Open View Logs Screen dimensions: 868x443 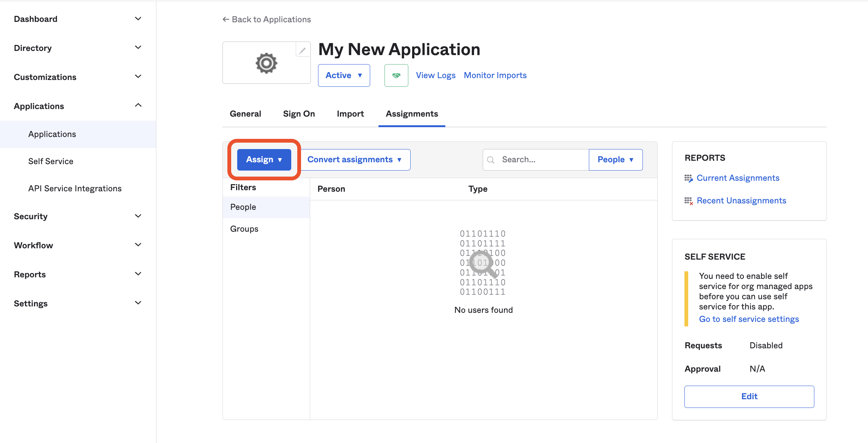click(x=435, y=75)
